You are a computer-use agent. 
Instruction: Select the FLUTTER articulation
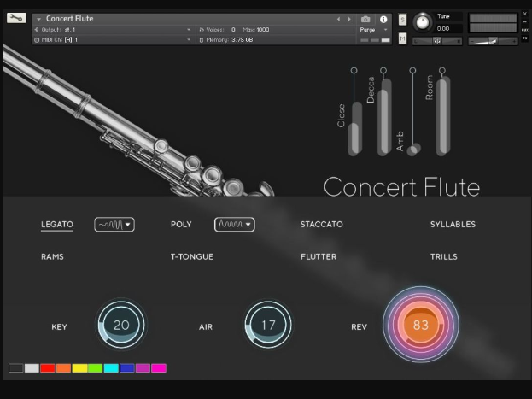319,256
